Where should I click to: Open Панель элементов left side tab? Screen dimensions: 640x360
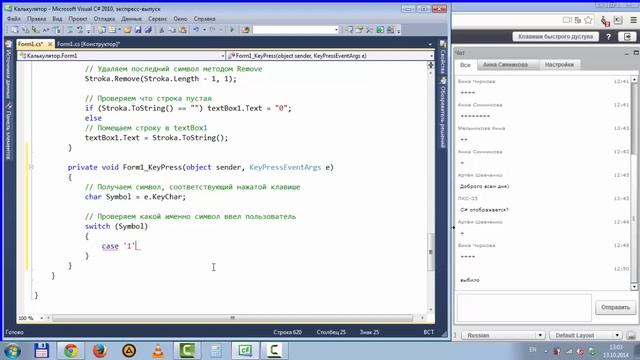(8, 131)
